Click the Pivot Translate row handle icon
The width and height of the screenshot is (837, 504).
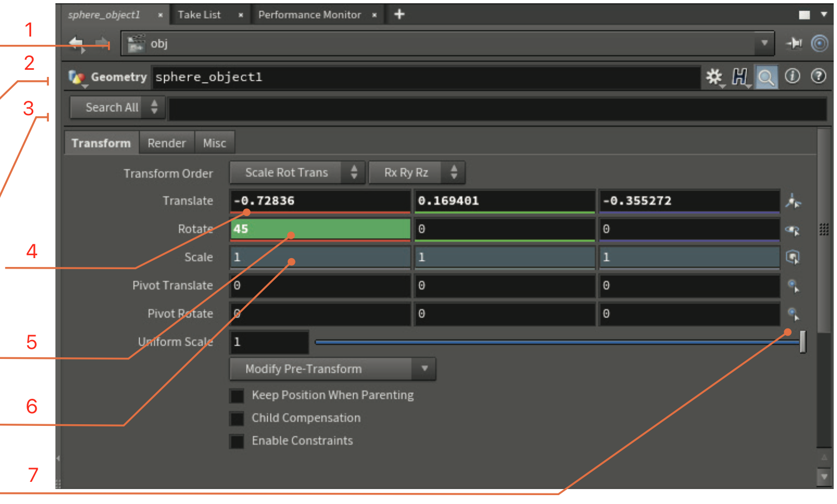(x=794, y=286)
